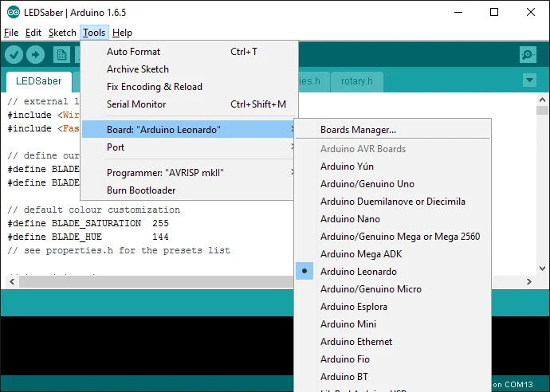Viewport: 550px width, 392px height.
Task: Click the horizontal scrollbar right arrow
Action: click(x=529, y=281)
